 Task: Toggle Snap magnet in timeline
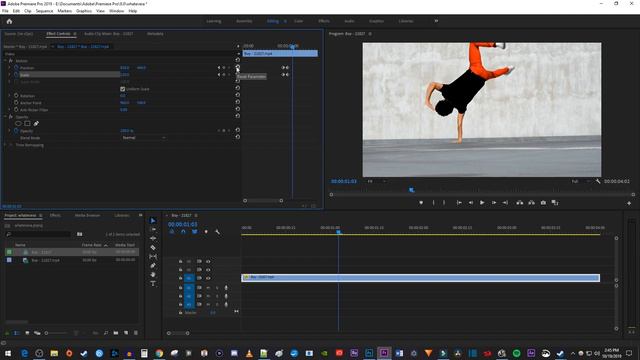click(183, 232)
